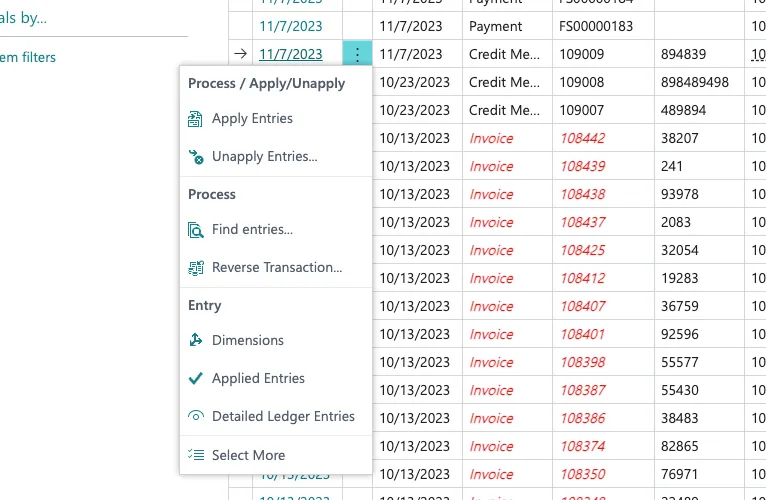
Task: Click the item filters link
Action: pyautogui.click(x=28, y=58)
